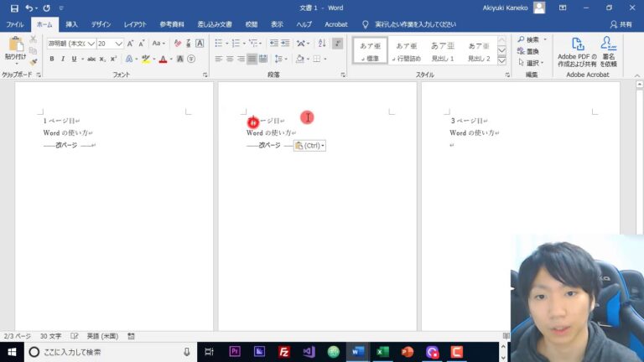The width and height of the screenshot is (644, 362).
Task: Align text left
Action: pyautogui.click(x=219, y=59)
